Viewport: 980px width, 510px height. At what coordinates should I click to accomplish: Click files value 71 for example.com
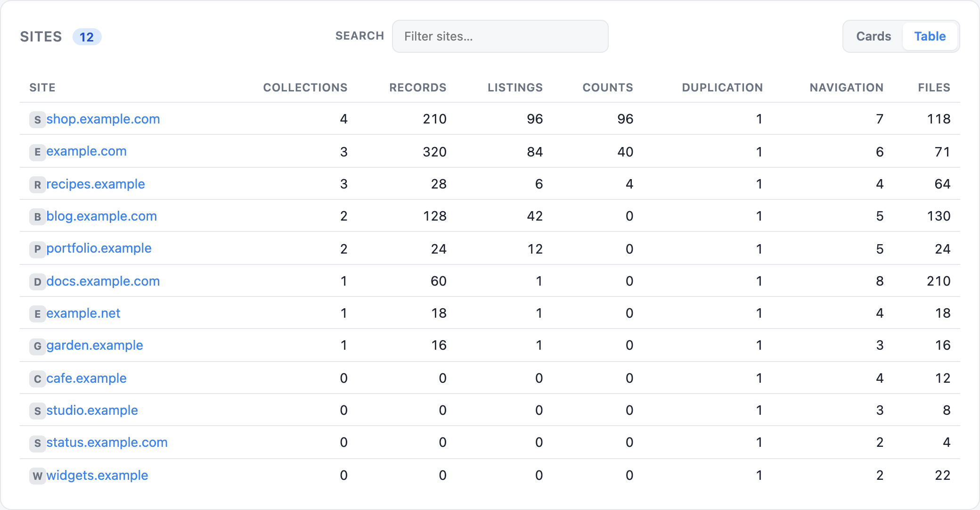(x=942, y=152)
